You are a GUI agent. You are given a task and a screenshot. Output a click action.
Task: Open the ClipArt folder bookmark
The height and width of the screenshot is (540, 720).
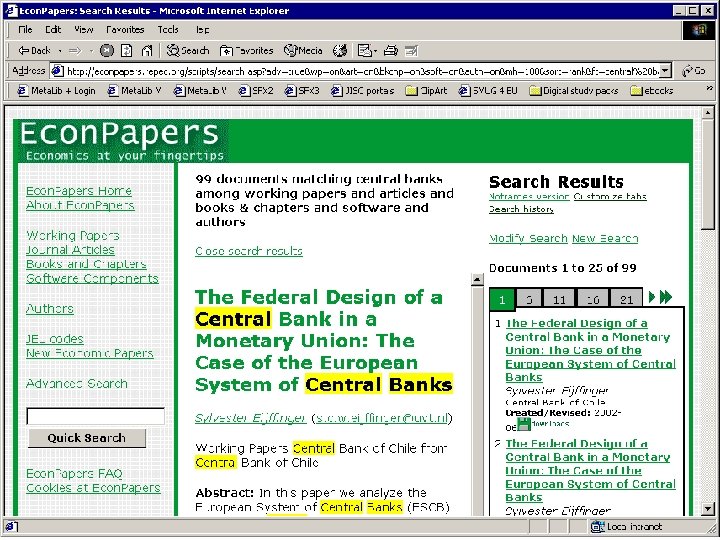click(427, 91)
